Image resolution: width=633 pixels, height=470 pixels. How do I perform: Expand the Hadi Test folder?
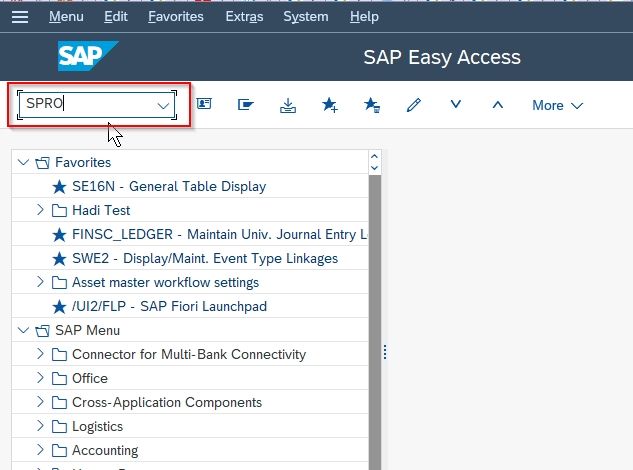tap(40, 210)
